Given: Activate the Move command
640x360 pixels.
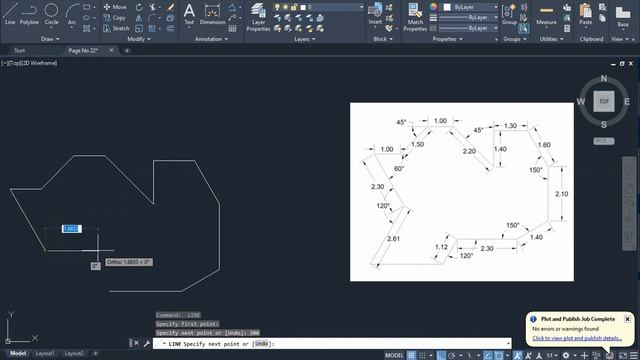Looking at the screenshot, I should tap(115, 7).
